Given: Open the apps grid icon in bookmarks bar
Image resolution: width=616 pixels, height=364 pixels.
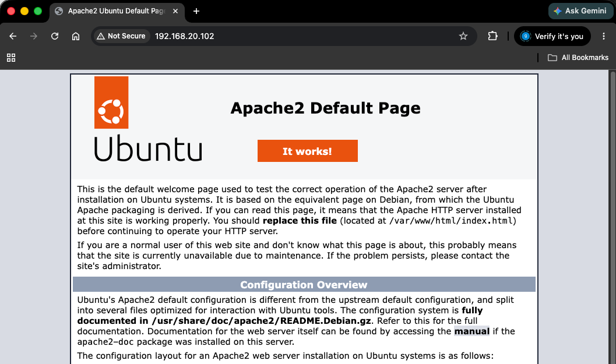Looking at the screenshot, I should 11,58.
